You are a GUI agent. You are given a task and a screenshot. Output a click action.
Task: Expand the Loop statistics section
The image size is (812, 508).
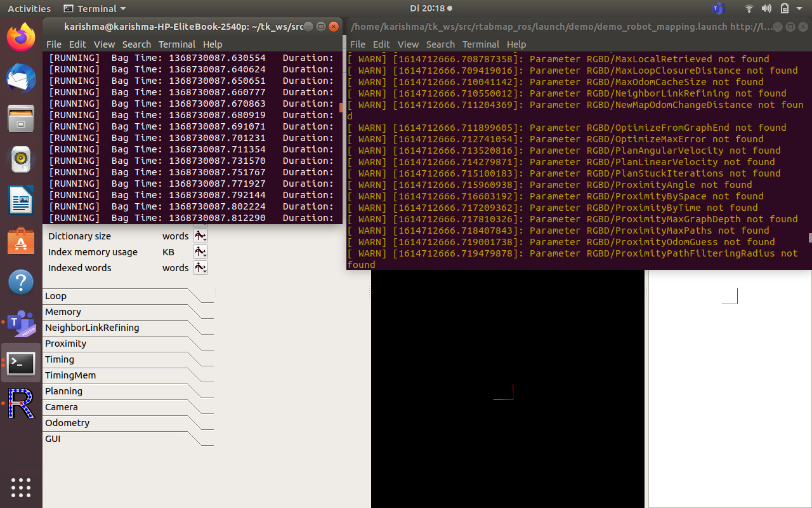click(56, 296)
